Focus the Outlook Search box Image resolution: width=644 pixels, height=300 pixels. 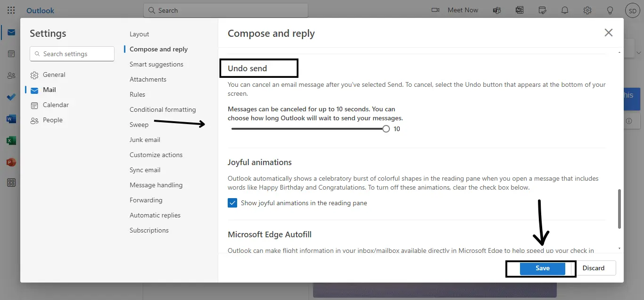226,10
